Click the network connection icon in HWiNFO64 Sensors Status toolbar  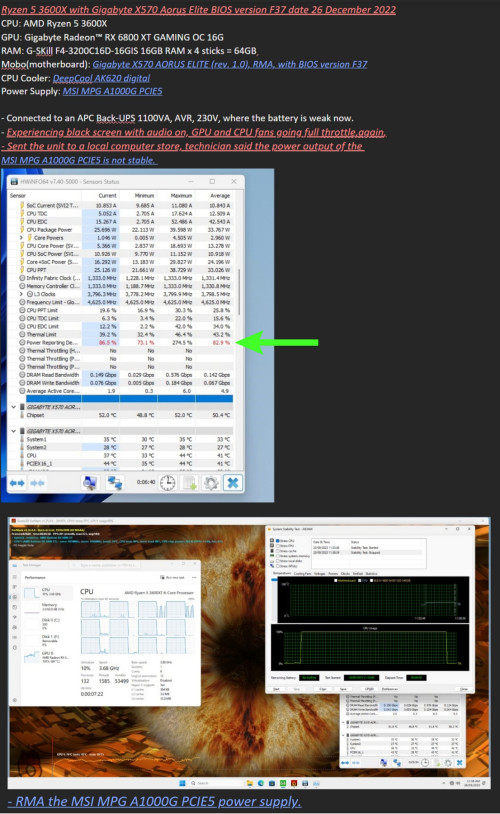(x=114, y=483)
